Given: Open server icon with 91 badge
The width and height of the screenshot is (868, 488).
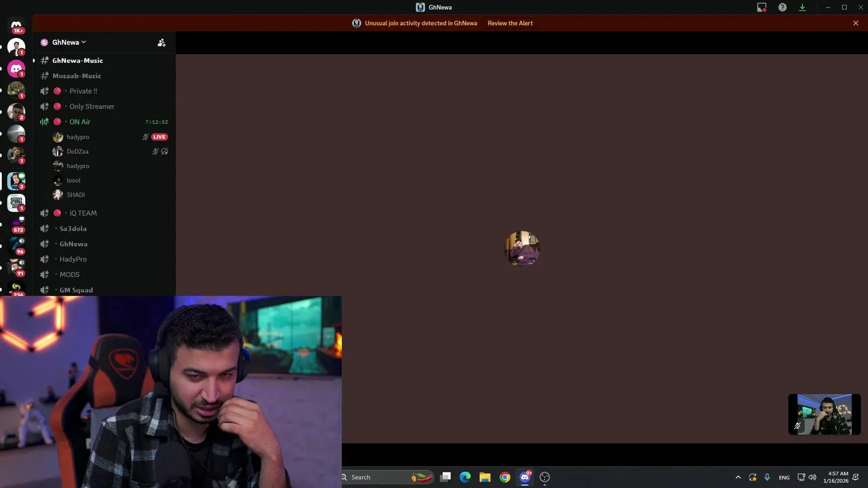Looking at the screenshot, I should (16, 267).
